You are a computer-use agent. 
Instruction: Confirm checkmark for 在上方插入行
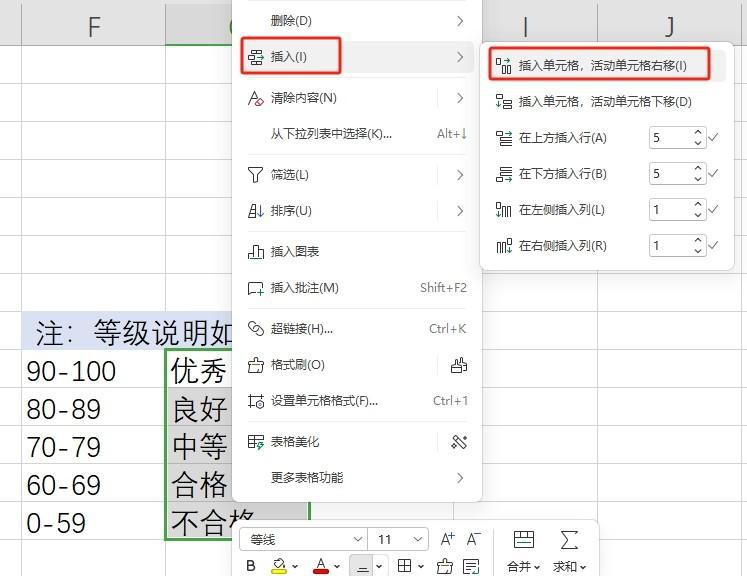point(713,138)
